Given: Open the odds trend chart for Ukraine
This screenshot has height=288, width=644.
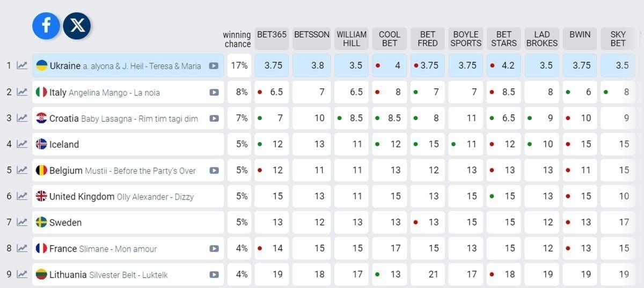Looking at the screenshot, I should (22, 66).
